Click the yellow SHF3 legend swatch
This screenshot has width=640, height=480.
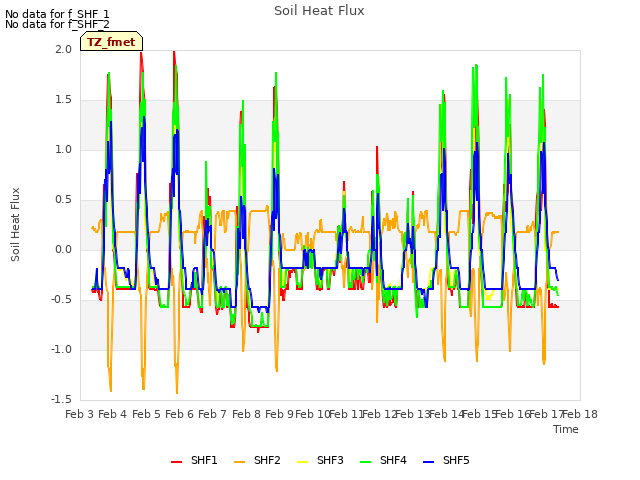(302, 461)
